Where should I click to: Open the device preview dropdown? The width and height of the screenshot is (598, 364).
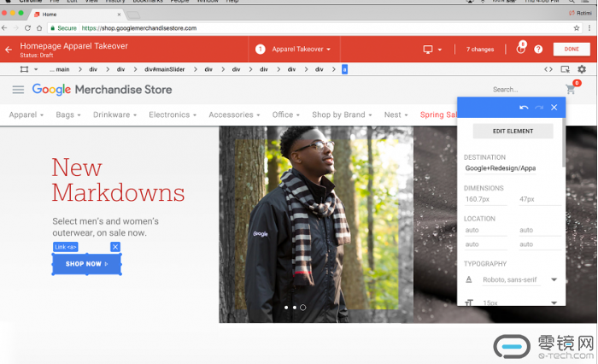tap(433, 50)
